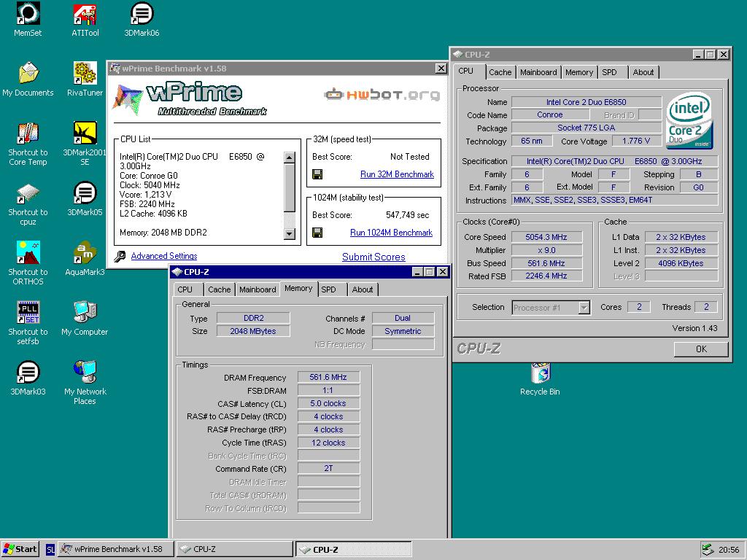747x560 pixels.
Task: Select Cache tab in CPU-Z memory window
Action: 219,289
